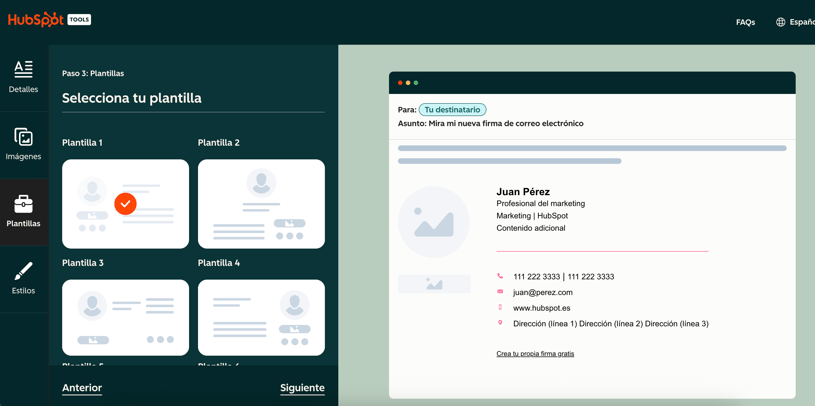
Task: Go to next step with Siguiente
Action: coord(302,388)
